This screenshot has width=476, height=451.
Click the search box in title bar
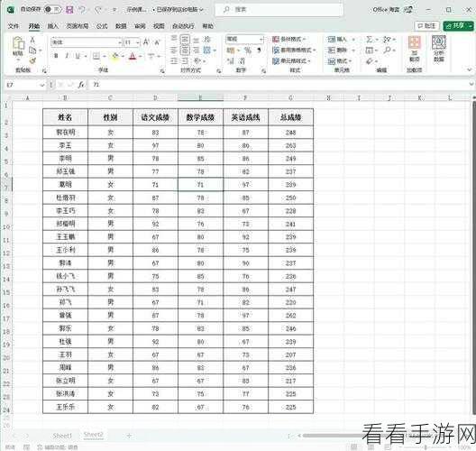point(279,10)
